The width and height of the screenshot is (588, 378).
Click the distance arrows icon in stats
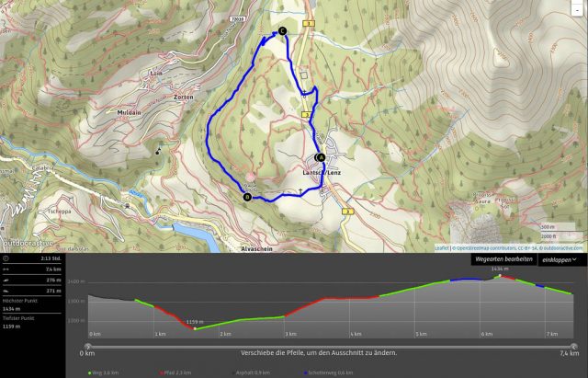pyautogui.click(x=6, y=269)
